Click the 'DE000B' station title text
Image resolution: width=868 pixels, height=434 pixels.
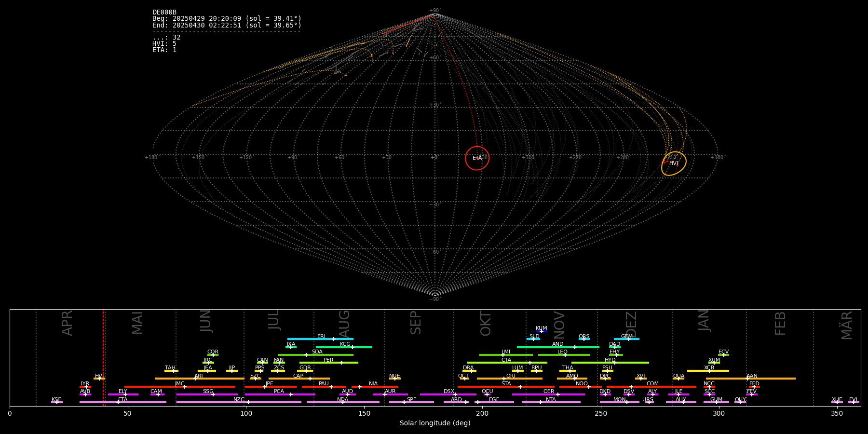pos(164,13)
